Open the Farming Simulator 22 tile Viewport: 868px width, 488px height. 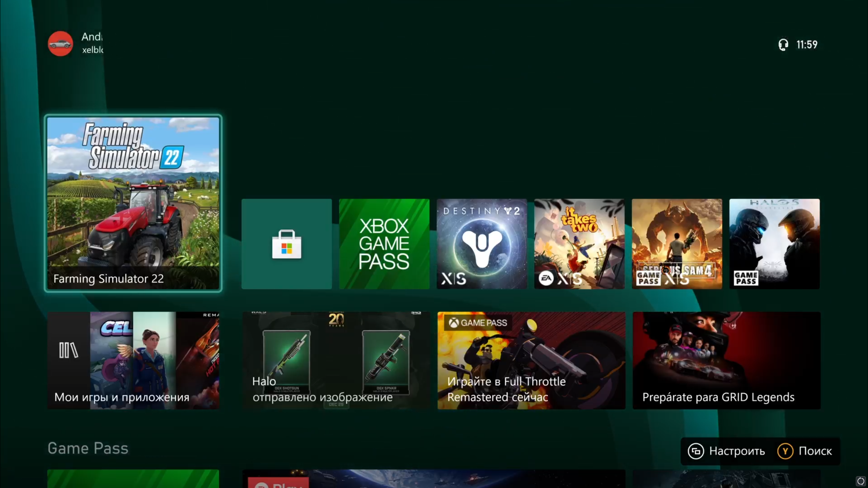(133, 203)
